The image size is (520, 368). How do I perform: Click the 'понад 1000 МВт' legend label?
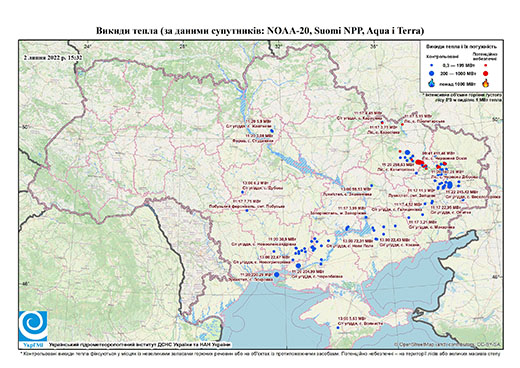pyautogui.click(x=458, y=83)
